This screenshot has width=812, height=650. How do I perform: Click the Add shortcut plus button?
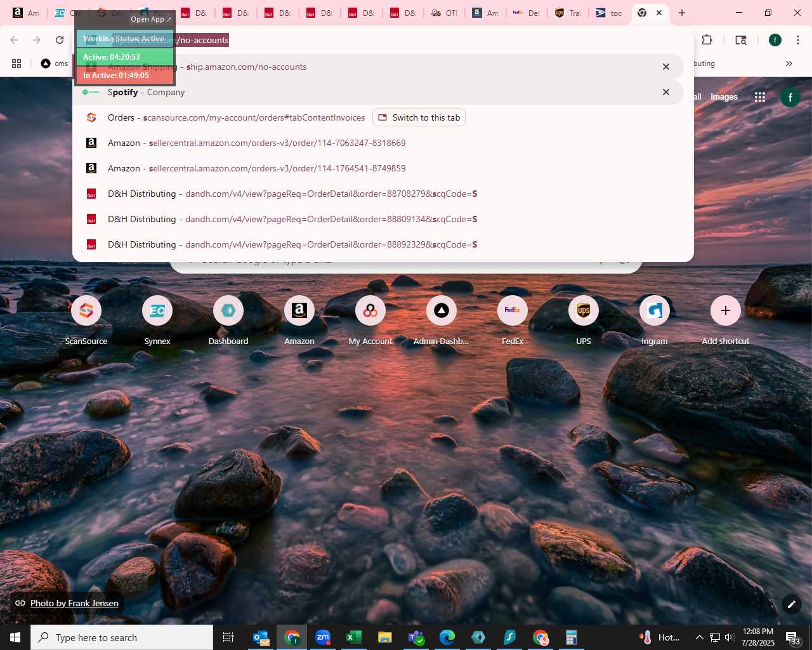[x=726, y=310]
